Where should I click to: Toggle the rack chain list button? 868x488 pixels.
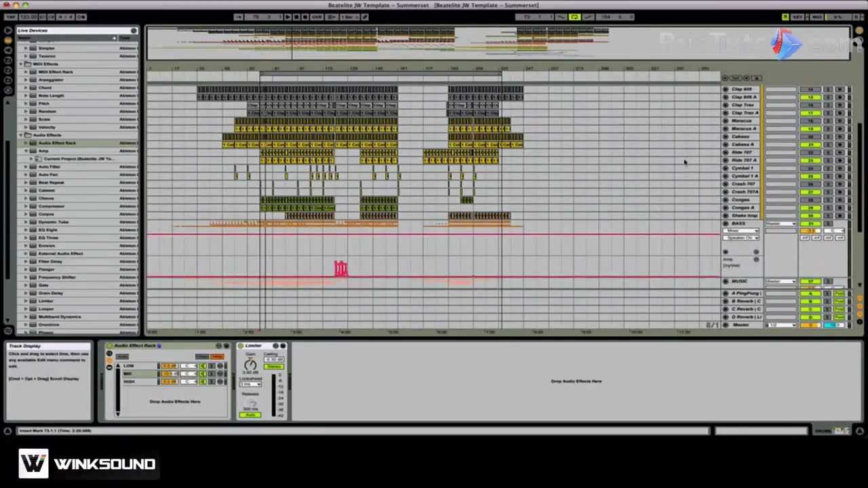[x=108, y=361]
